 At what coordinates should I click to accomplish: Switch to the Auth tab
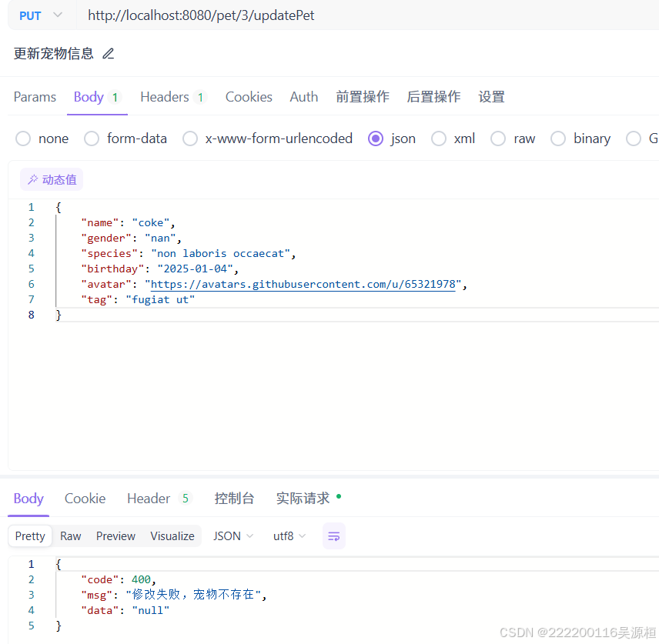coord(304,97)
